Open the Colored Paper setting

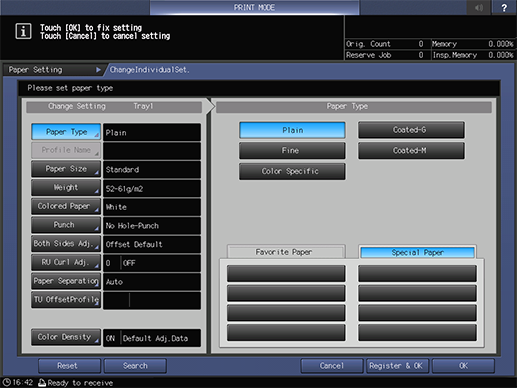(x=66, y=206)
